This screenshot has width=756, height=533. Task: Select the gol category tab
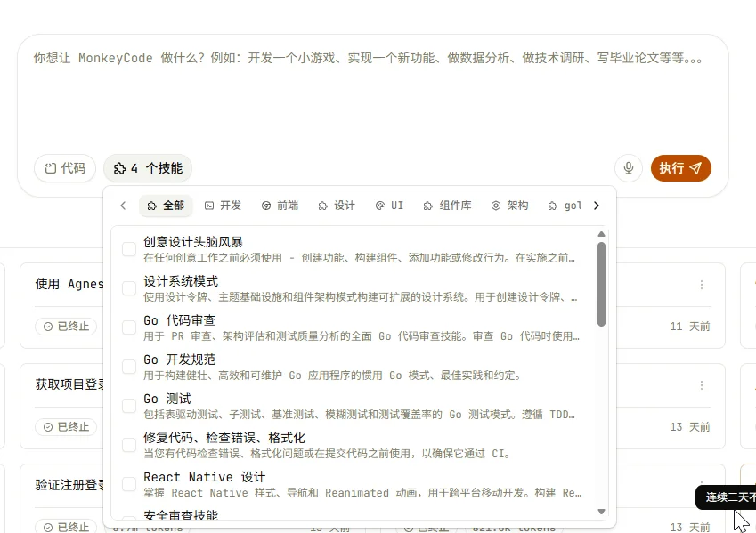coord(565,206)
